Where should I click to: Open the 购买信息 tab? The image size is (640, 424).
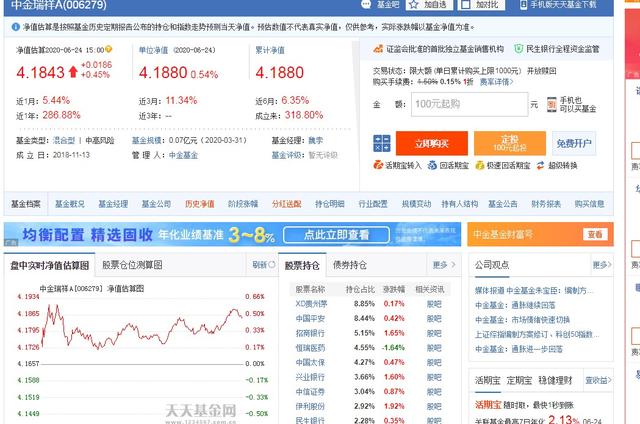click(x=589, y=204)
